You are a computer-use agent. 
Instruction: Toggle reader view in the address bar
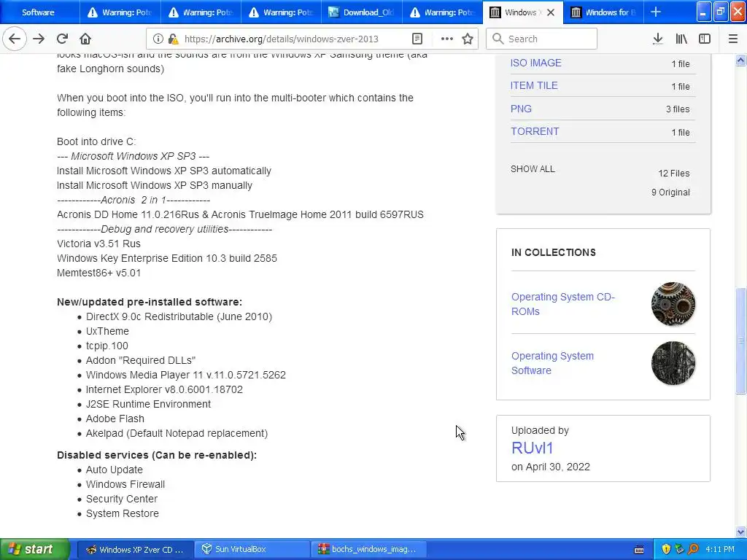click(417, 39)
